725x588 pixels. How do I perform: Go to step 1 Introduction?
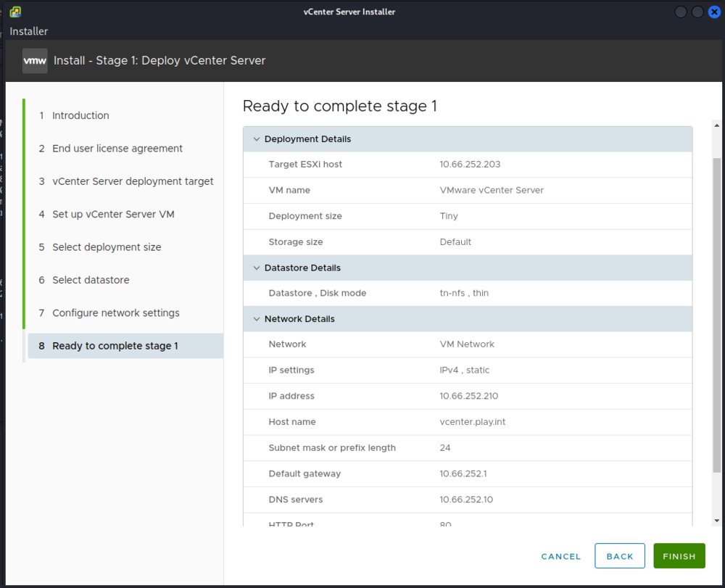point(80,115)
